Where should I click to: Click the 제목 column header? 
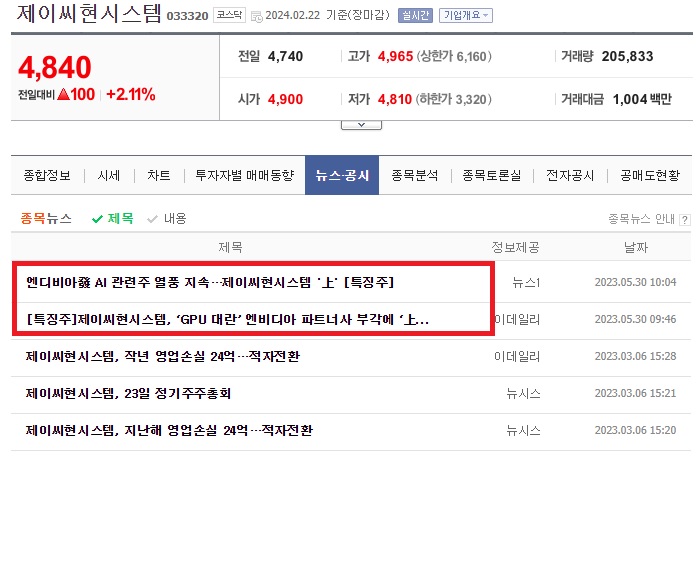(x=230, y=247)
